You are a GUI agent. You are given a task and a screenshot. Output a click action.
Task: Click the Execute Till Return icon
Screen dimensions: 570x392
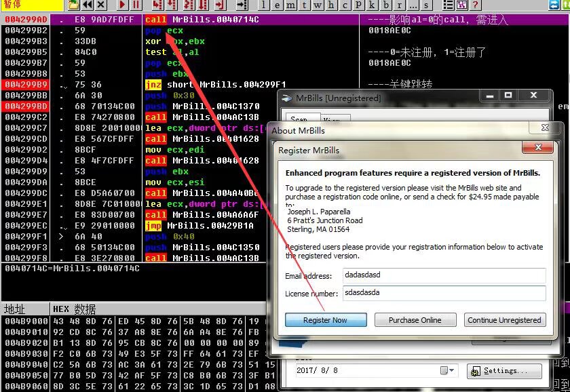(x=220, y=5)
